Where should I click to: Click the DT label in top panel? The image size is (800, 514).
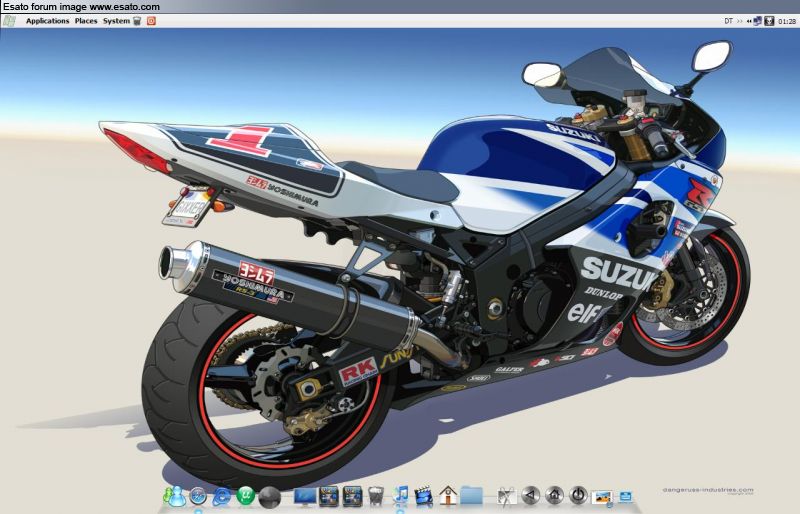[x=728, y=21]
